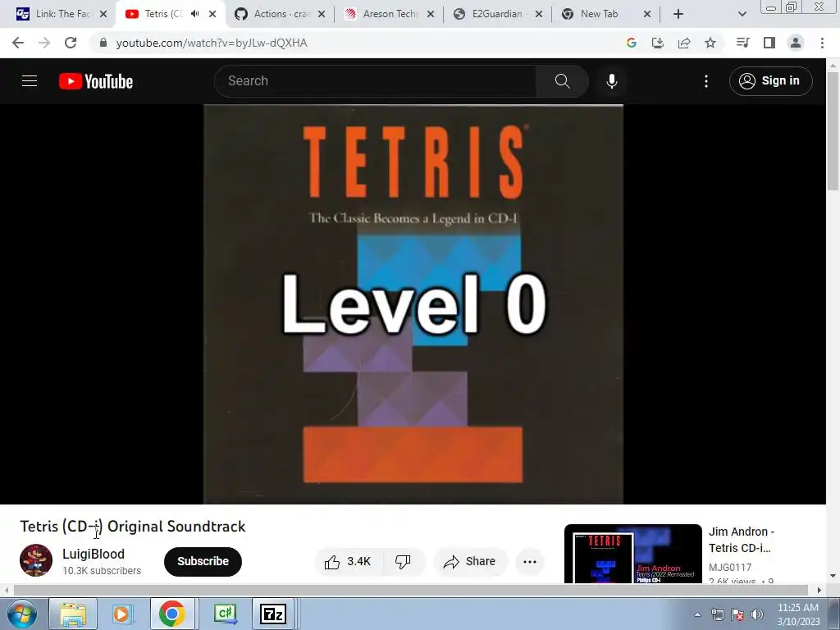The height and width of the screenshot is (630, 840).
Task: Click the Sign in button
Action: 770,81
